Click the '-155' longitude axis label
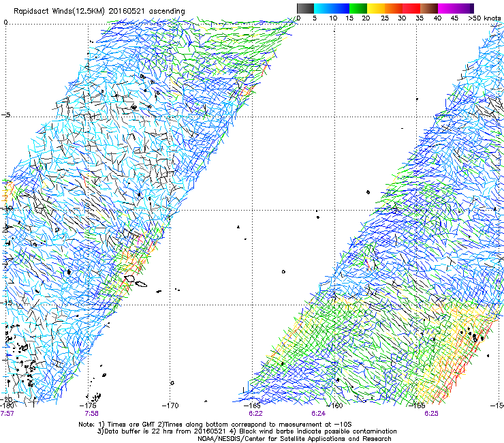504x443 pixels. pos(417,406)
